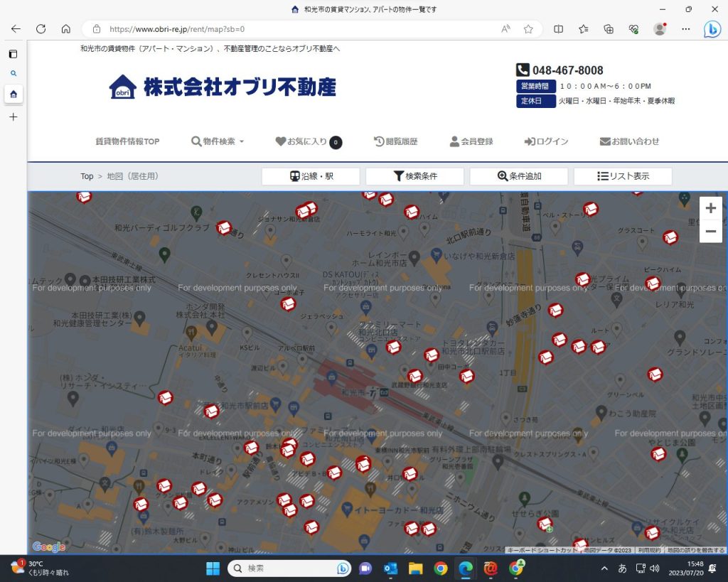Screen dimensions: 728x582
Task: Open the 検索条件 filter button
Action: click(x=414, y=176)
